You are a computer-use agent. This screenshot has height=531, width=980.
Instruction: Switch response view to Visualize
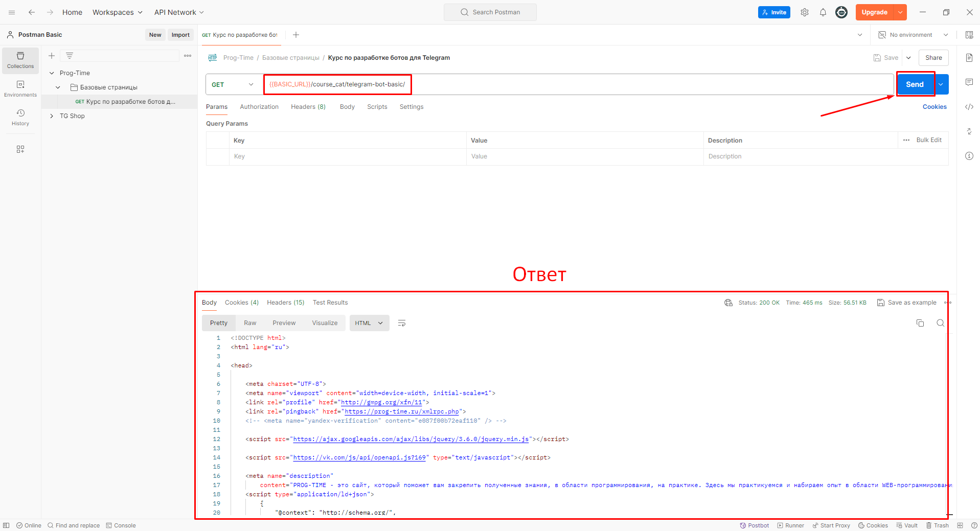[x=325, y=323]
